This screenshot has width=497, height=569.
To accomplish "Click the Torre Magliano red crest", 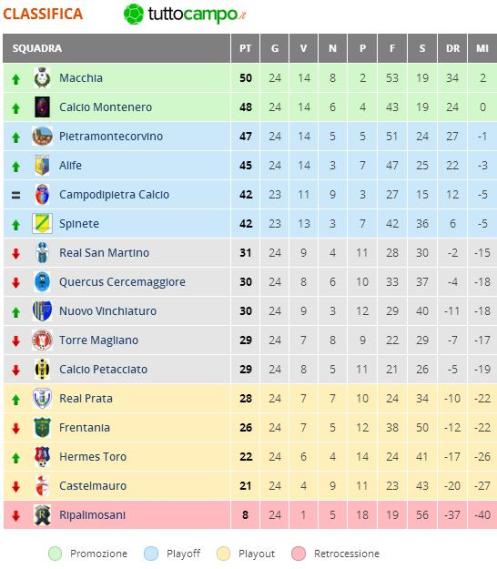I will [x=42, y=340].
